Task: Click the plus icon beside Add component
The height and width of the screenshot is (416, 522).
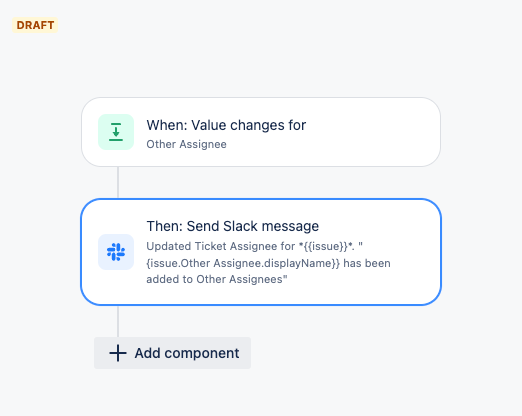Action: (118, 353)
